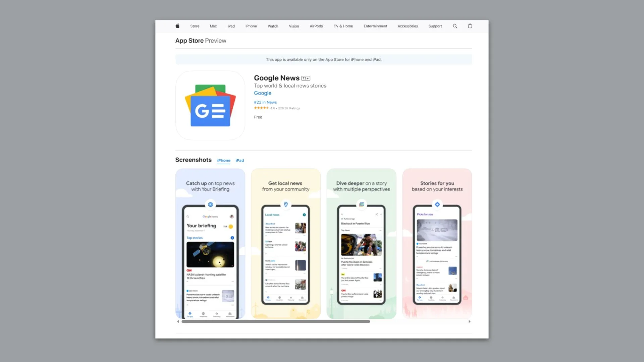Click the globe icon above briefing screenshot

coord(210,204)
